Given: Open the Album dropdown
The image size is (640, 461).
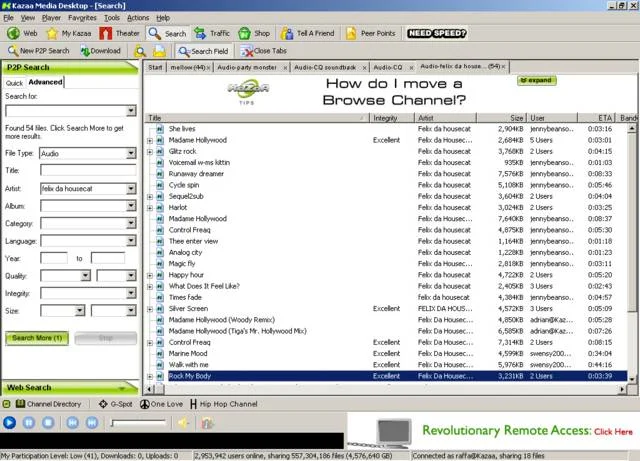Looking at the screenshot, I should click(x=131, y=206).
